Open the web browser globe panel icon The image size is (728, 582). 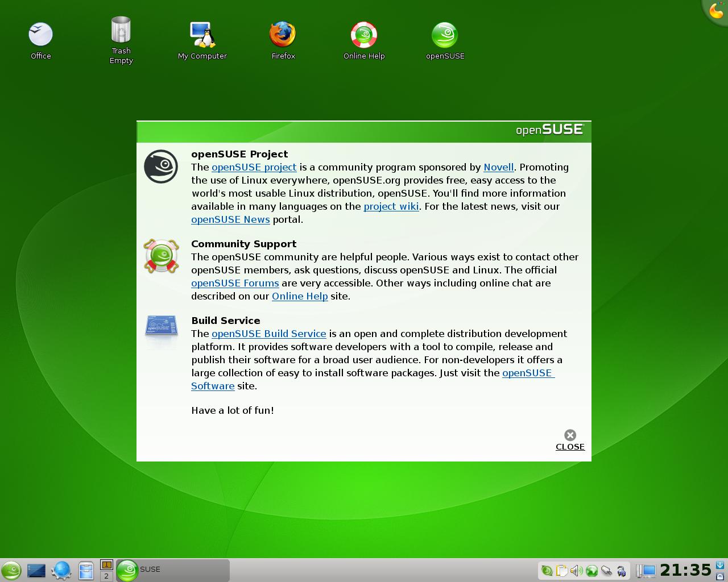(x=61, y=571)
